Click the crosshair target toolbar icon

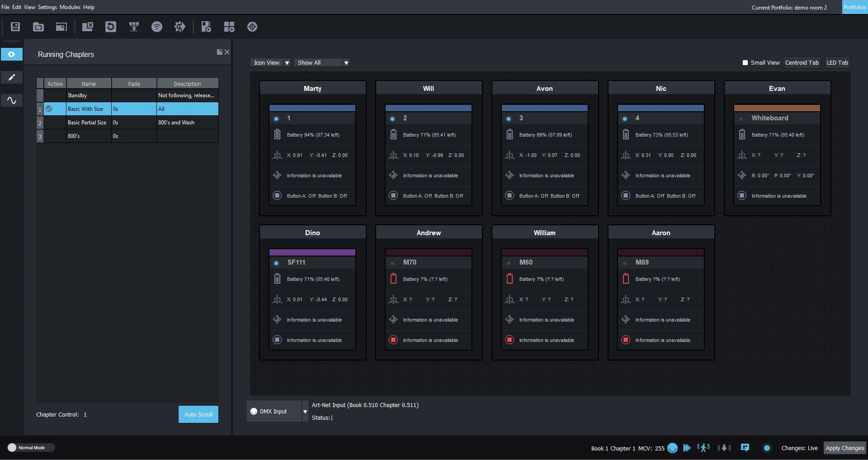(x=252, y=27)
